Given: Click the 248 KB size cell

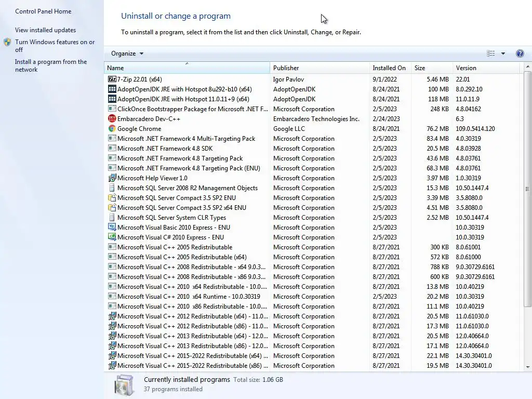Looking at the screenshot, I should 440,109.
